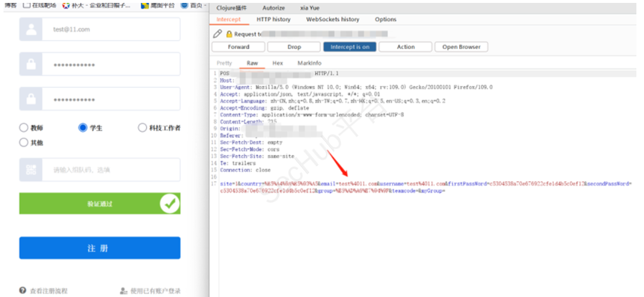This screenshot has height=297, width=644.
Task: Click the QR code icon in team code field
Action: tap(31, 170)
